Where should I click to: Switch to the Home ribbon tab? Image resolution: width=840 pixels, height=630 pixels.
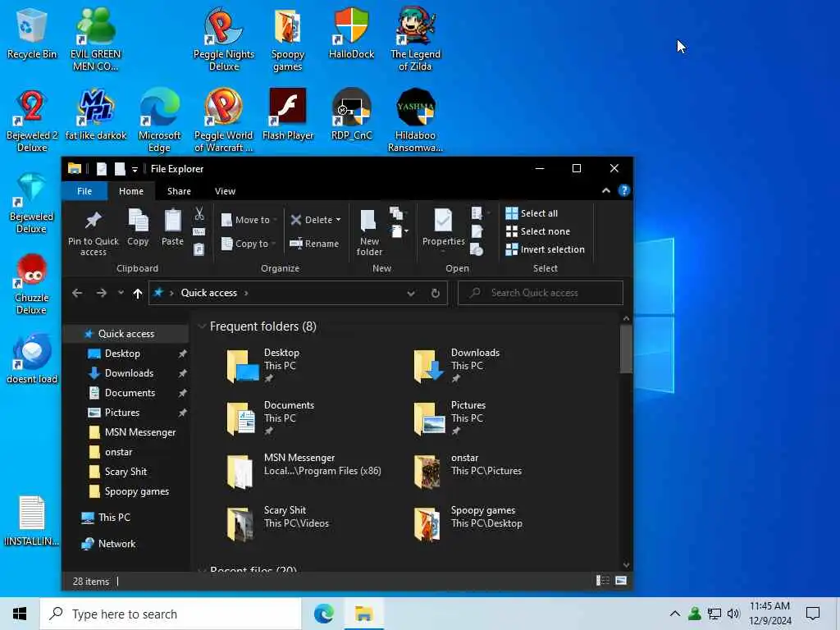pyautogui.click(x=131, y=191)
